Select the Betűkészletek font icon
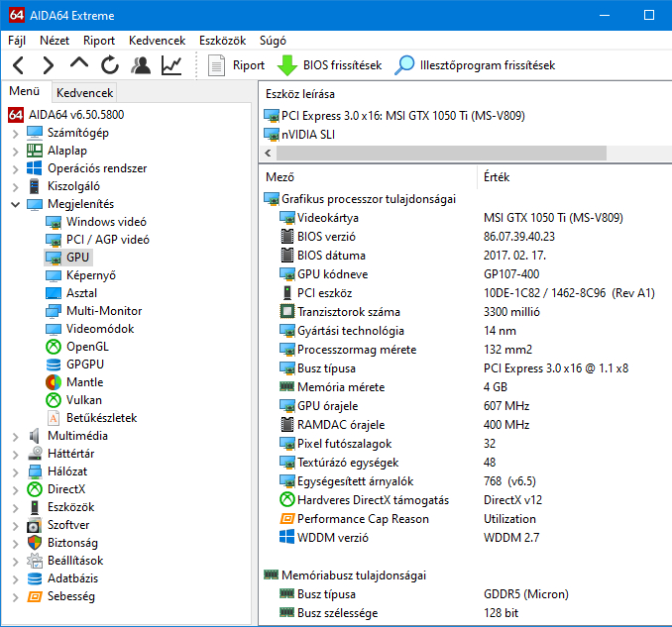The height and width of the screenshot is (627, 672). coord(54,418)
